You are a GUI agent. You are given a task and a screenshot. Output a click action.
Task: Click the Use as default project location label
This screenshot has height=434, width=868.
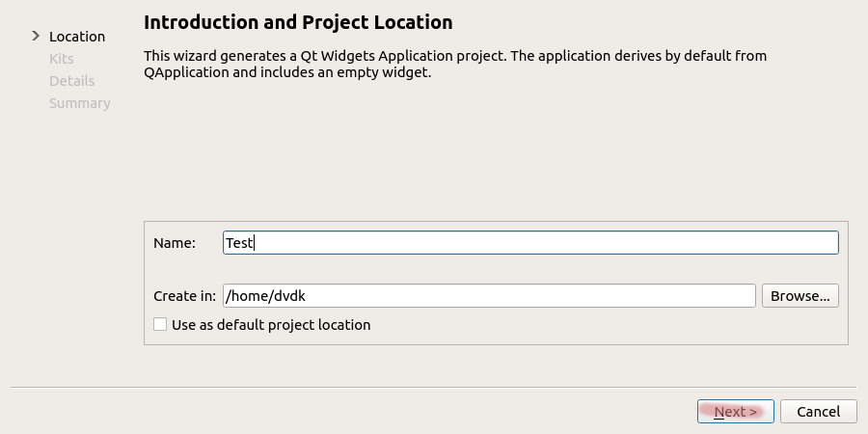pos(270,325)
